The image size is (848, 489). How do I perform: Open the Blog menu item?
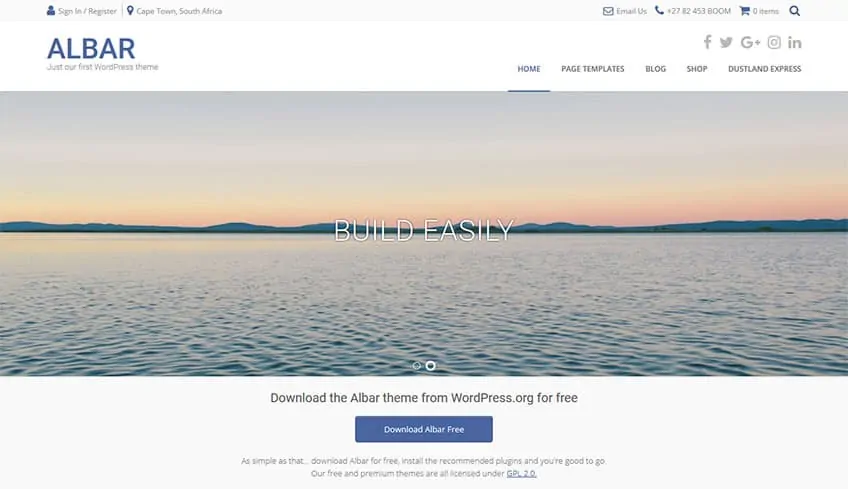pos(655,69)
